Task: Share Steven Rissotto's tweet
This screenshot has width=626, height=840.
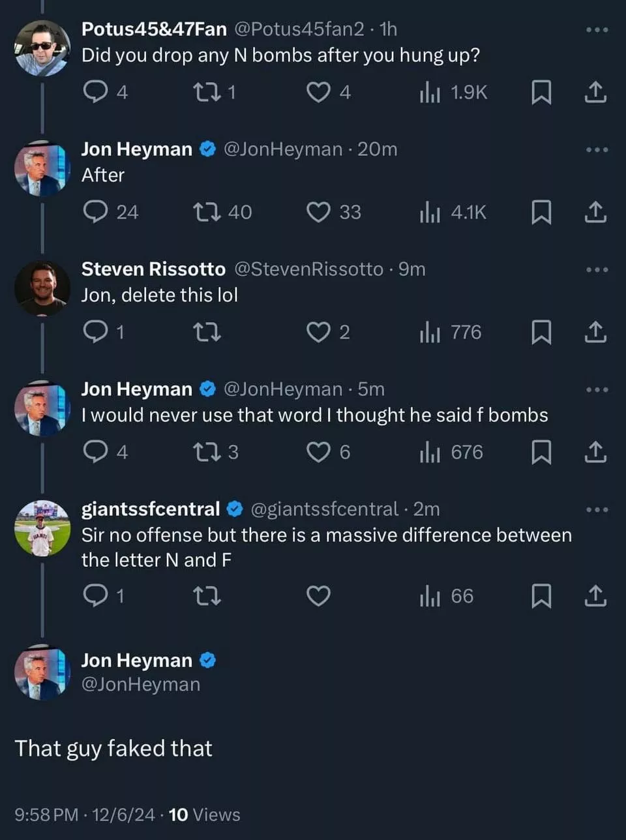Action: point(595,332)
